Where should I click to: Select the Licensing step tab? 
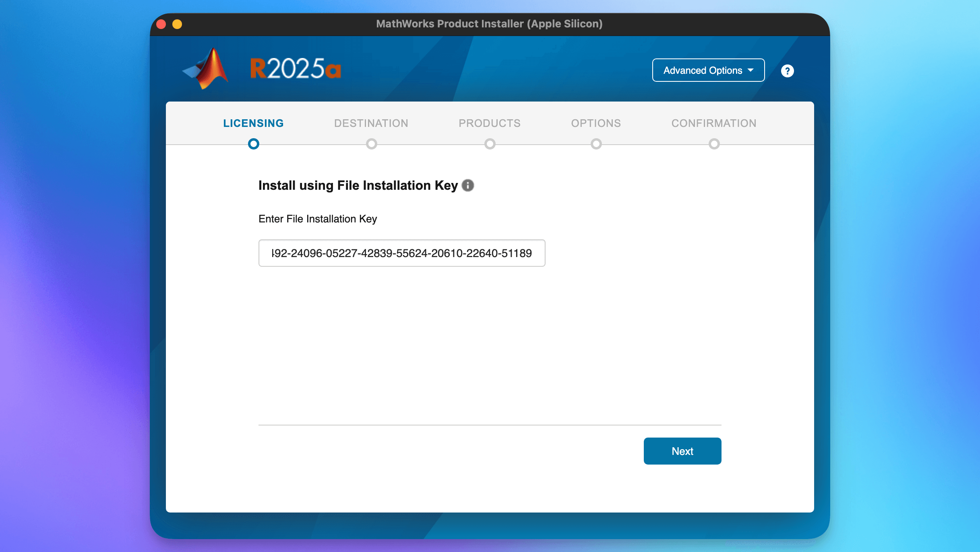pyautogui.click(x=254, y=123)
